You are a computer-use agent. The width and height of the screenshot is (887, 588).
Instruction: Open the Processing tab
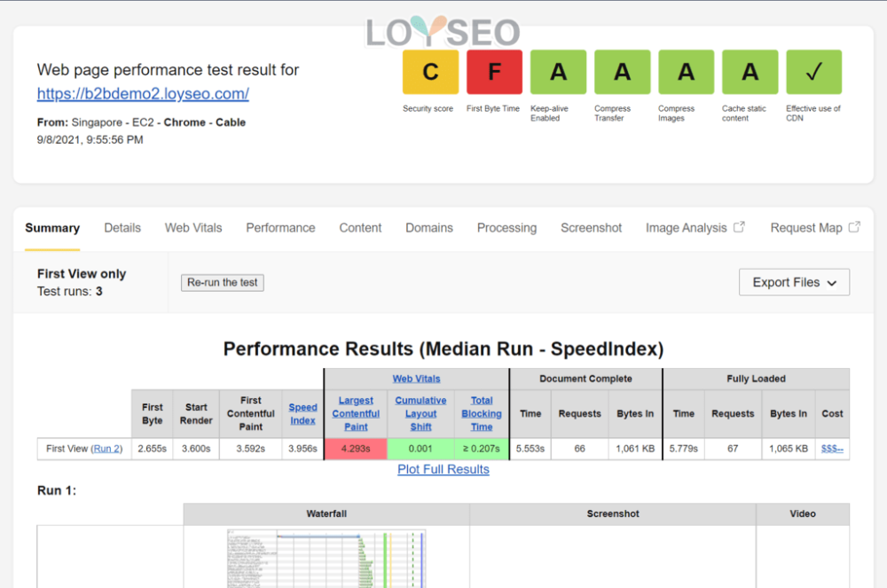(506, 228)
